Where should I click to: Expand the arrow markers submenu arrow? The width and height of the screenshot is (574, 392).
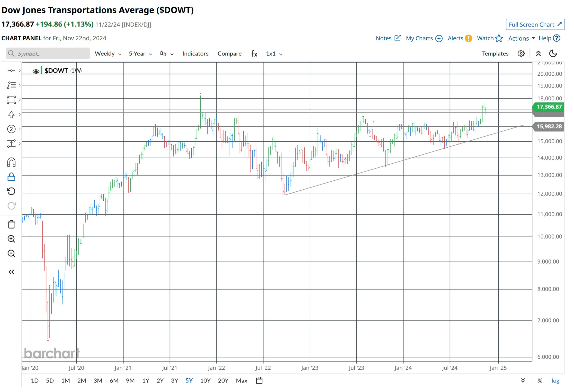click(x=19, y=114)
